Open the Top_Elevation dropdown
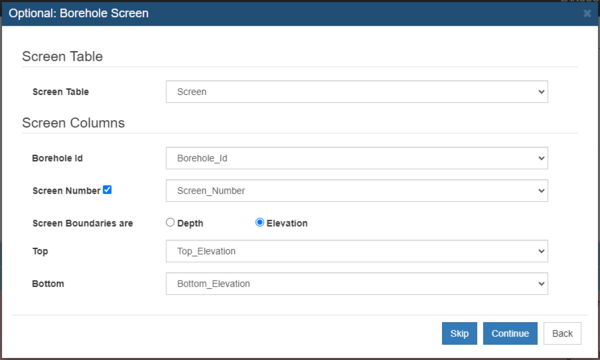This screenshot has height=360, width=600. [357, 251]
